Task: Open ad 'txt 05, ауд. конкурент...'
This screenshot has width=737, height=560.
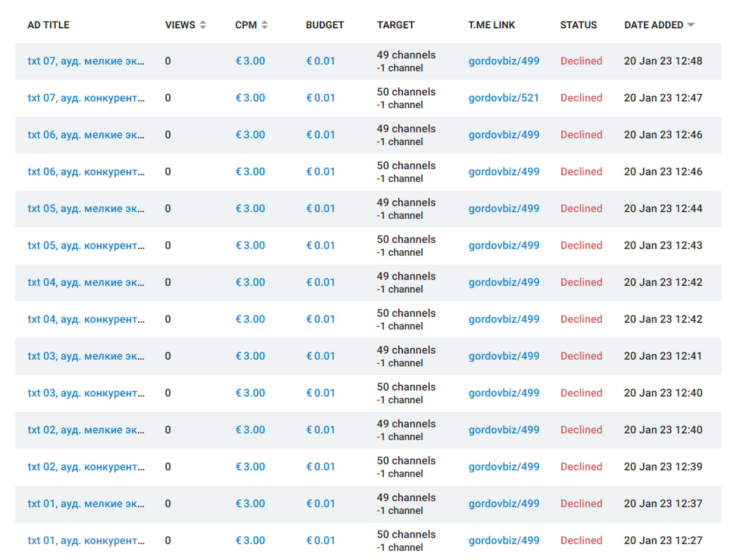Action: [86, 245]
